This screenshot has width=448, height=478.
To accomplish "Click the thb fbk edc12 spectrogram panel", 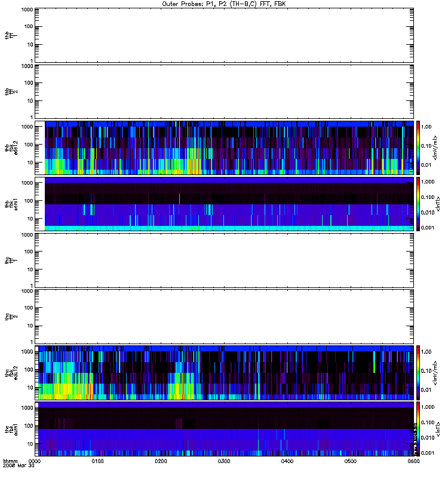I will click(x=224, y=148).
